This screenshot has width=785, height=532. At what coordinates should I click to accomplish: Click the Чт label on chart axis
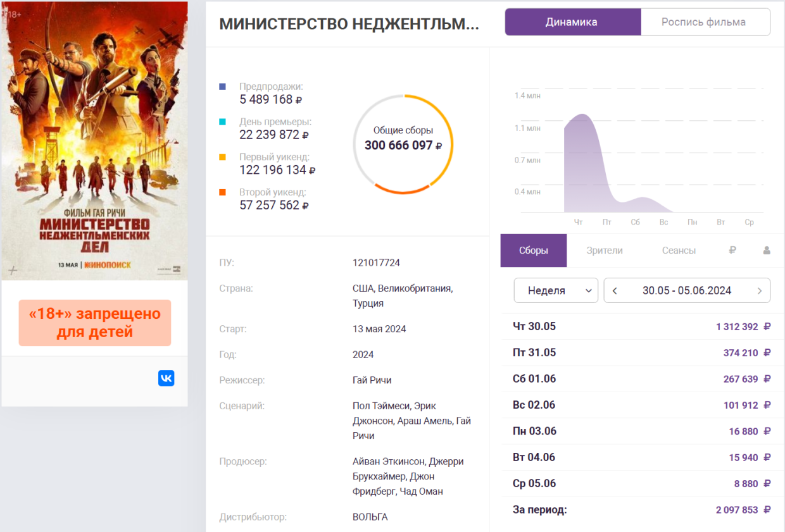(578, 222)
